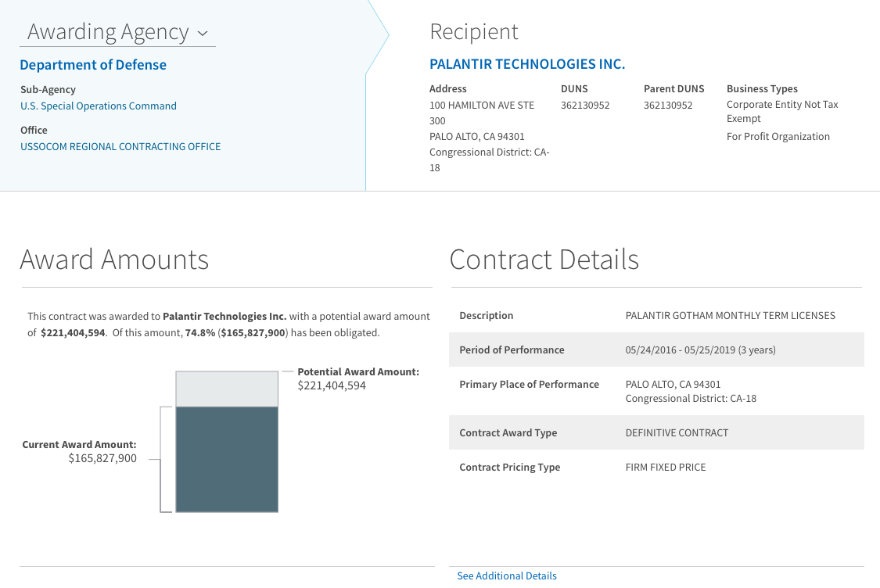Click the Business Types column heading
Image resolution: width=880 pixels, height=588 pixels.
point(762,88)
